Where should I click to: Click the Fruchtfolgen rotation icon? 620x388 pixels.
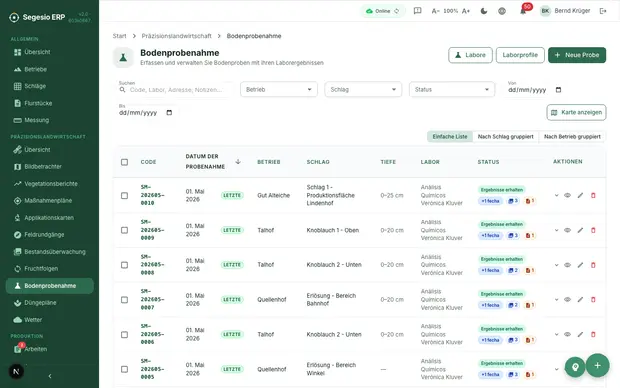(x=17, y=269)
